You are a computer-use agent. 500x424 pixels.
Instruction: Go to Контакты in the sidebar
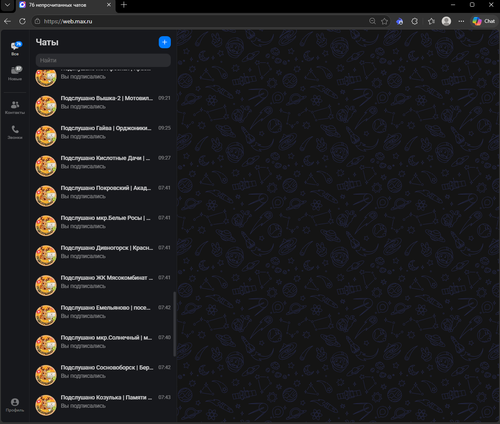pos(15,107)
